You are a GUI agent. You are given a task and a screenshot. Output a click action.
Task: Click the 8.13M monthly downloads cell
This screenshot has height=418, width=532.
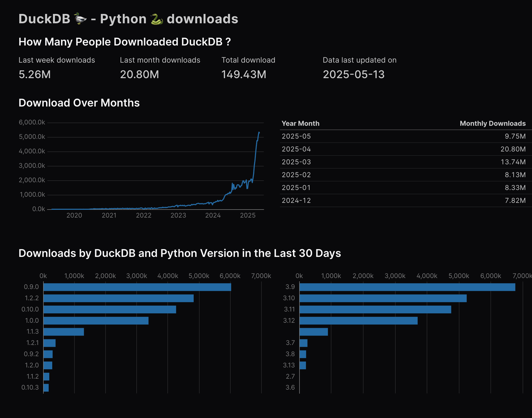[515, 175]
